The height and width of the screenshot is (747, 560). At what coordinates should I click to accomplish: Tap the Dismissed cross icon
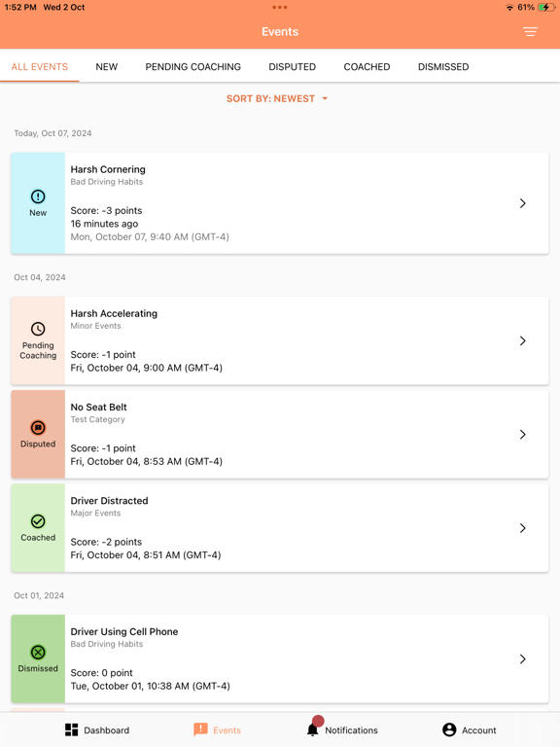click(x=38, y=653)
